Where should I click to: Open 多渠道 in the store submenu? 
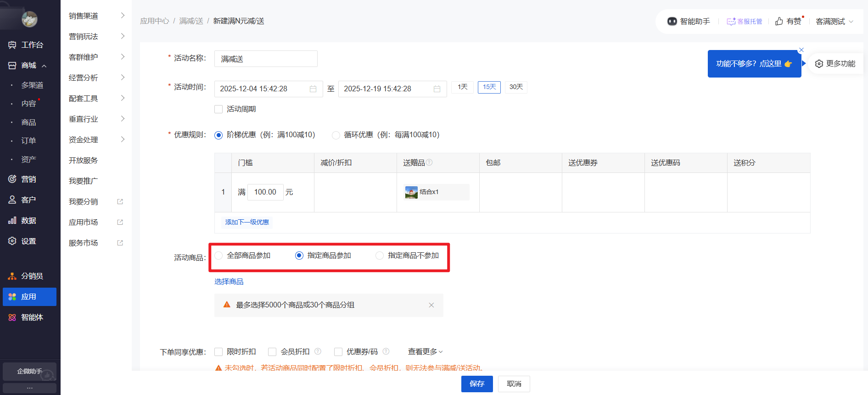(x=32, y=85)
